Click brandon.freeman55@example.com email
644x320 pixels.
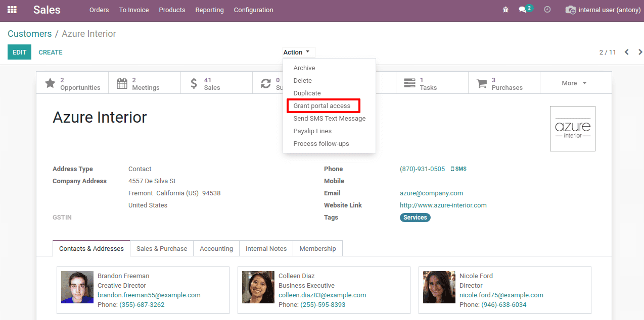[149, 295]
